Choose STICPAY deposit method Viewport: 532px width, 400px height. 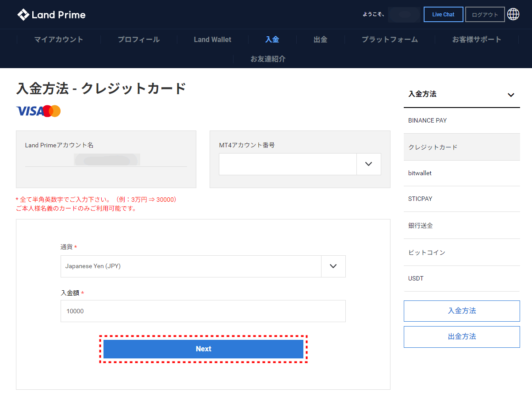click(462, 199)
